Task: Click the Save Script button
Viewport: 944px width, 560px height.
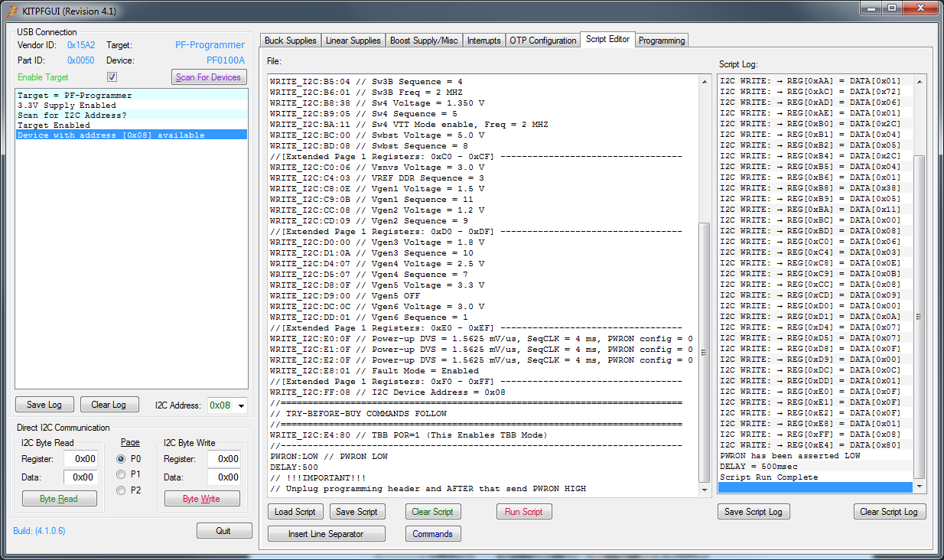Action: [356, 512]
